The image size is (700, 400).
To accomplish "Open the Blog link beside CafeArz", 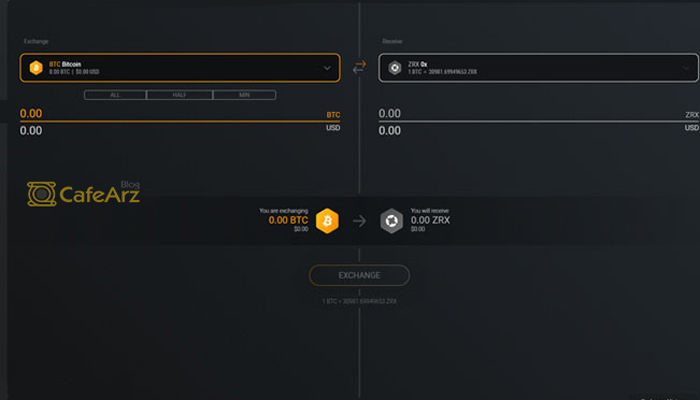I will click(x=129, y=184).
